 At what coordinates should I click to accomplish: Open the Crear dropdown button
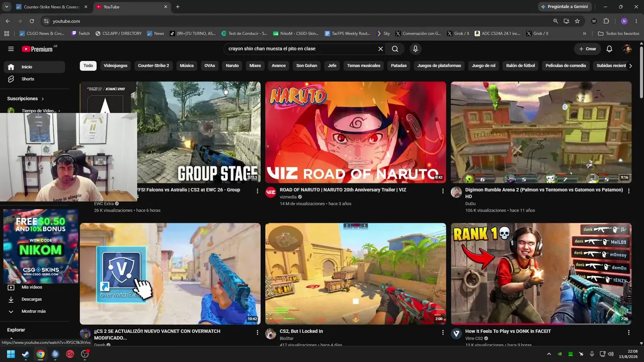tap(587, 49)
